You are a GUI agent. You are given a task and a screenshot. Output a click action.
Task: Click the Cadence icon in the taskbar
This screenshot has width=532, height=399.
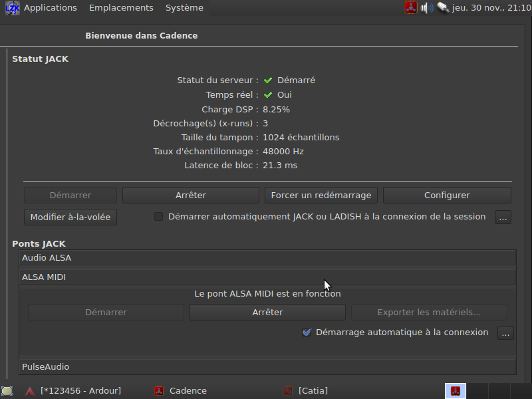point(159,391)
